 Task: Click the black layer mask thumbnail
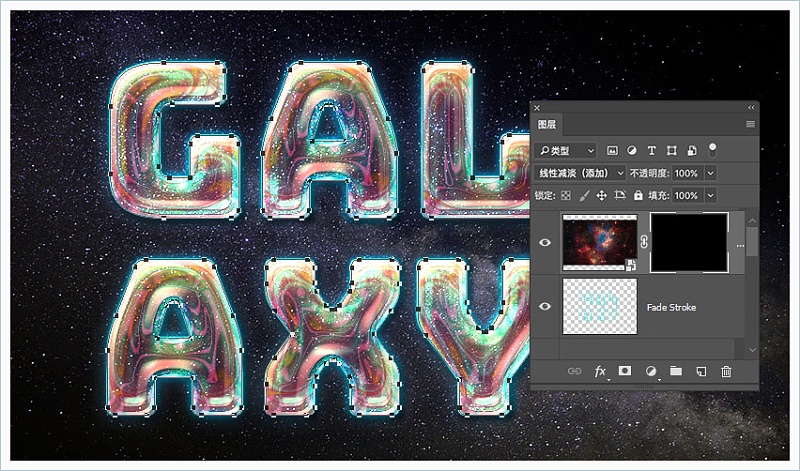pyautogui.click(x=689, y=242)
